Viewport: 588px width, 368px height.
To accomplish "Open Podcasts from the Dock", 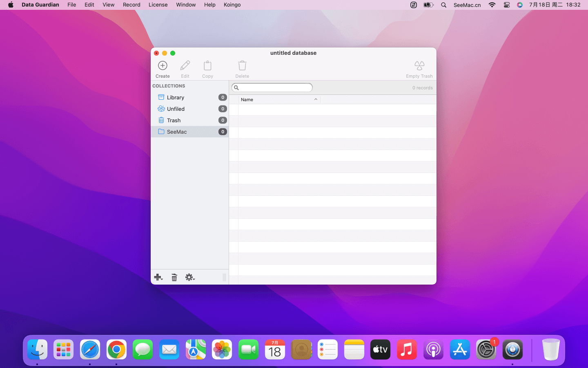I will tap(433, 350).
